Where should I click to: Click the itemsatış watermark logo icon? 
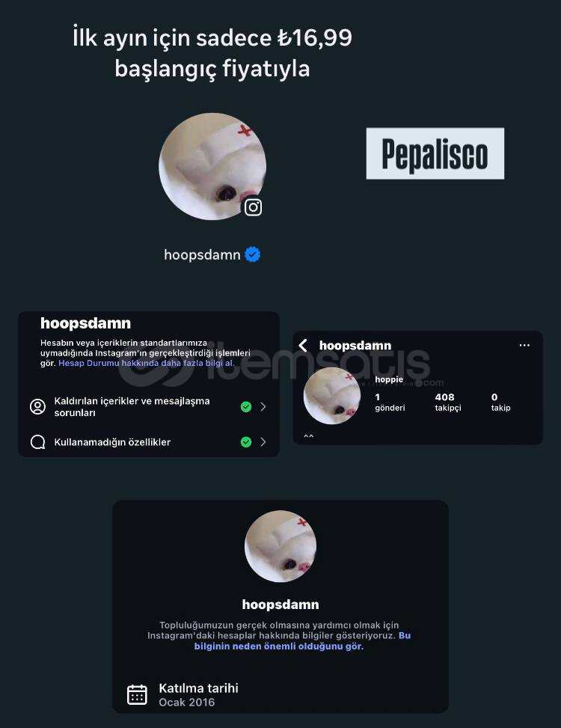156,364
